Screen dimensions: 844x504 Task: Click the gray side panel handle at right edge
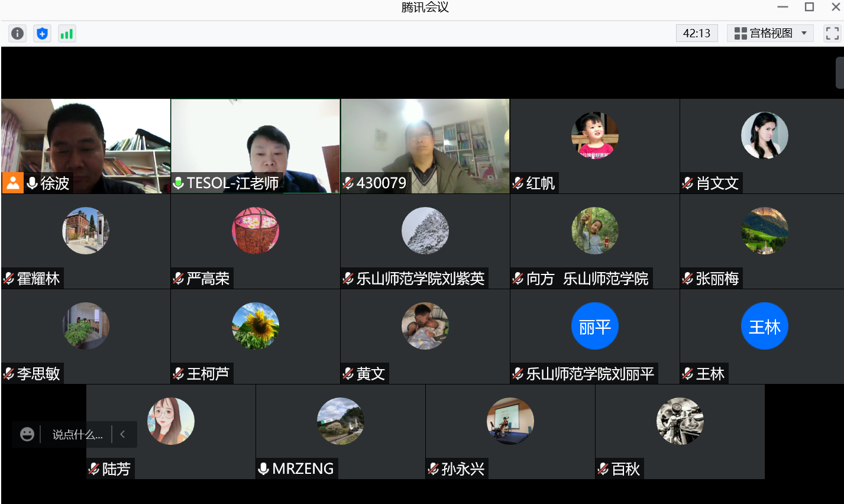click(839, 73)
